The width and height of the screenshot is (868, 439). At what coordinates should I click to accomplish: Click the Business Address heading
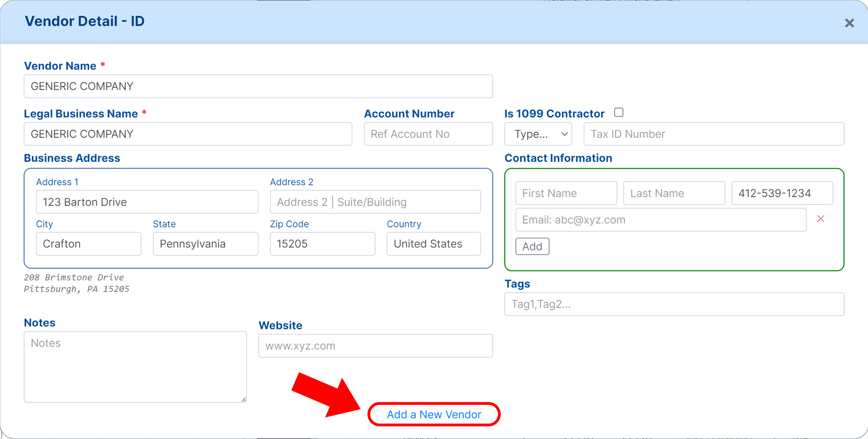coord(72,158)
